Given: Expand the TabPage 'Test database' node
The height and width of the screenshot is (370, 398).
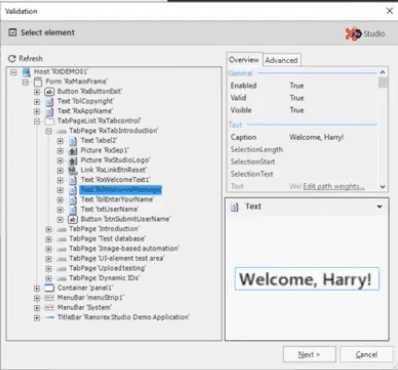Looking at the screenshot, I should [x=49, y=239].
